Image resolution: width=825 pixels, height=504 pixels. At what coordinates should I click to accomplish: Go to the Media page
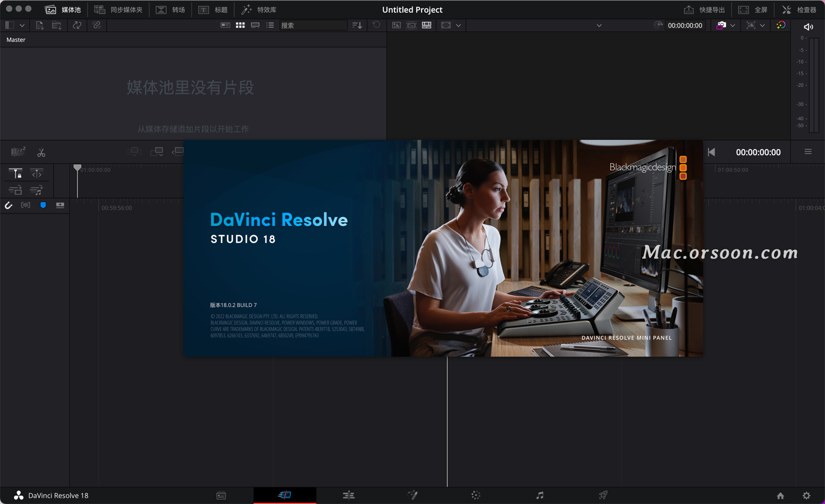[221, 495]
